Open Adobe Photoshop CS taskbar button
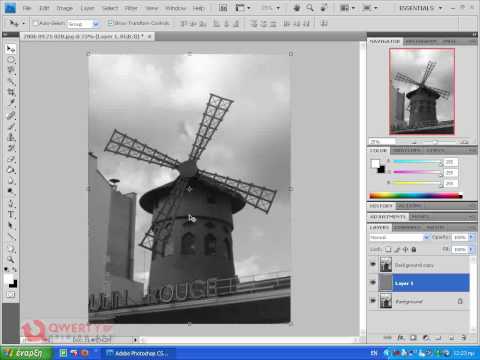This screenshot has width=480, height=360. click(x=137, y=353)
